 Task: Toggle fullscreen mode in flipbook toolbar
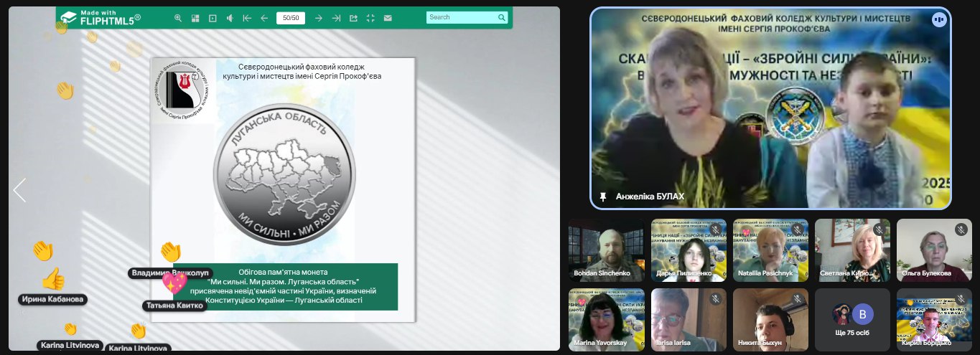click(370, 18)
